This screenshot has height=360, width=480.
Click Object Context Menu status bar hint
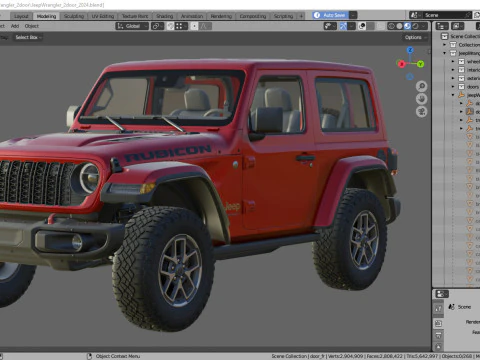point(118,356)
